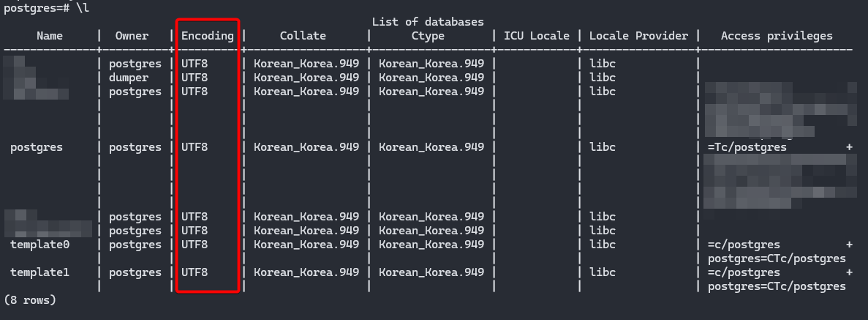This screenshot has height=320, width=868.
Task: Click the List of databases title
Action: [428, 22]
